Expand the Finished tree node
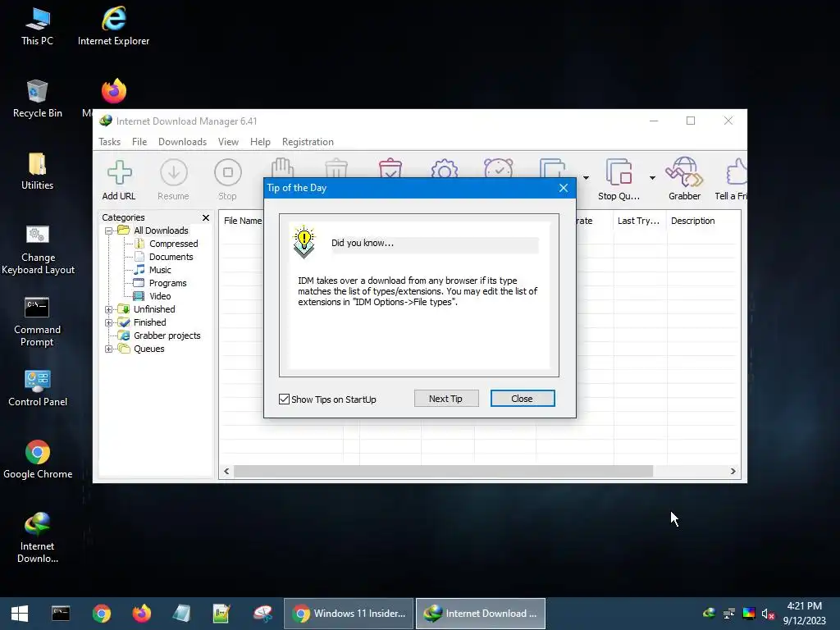This screenshot has width=840, height=630. 109,322
